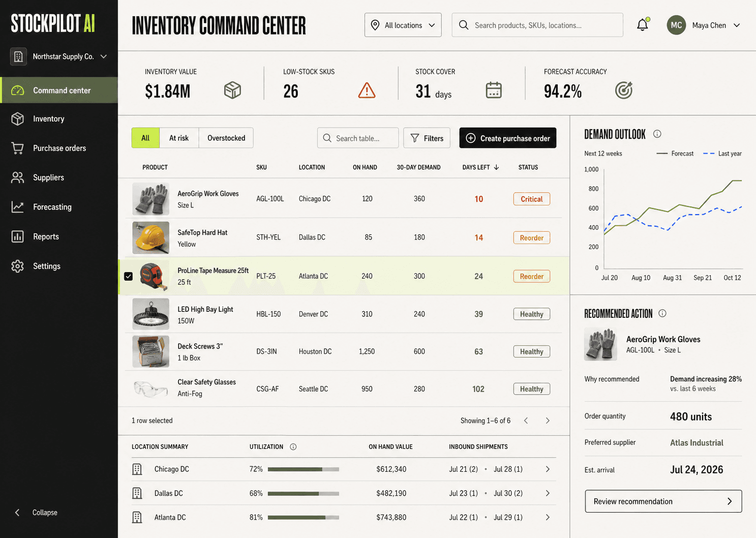Click the Atlas Industrial supplier link

[697, 443]
